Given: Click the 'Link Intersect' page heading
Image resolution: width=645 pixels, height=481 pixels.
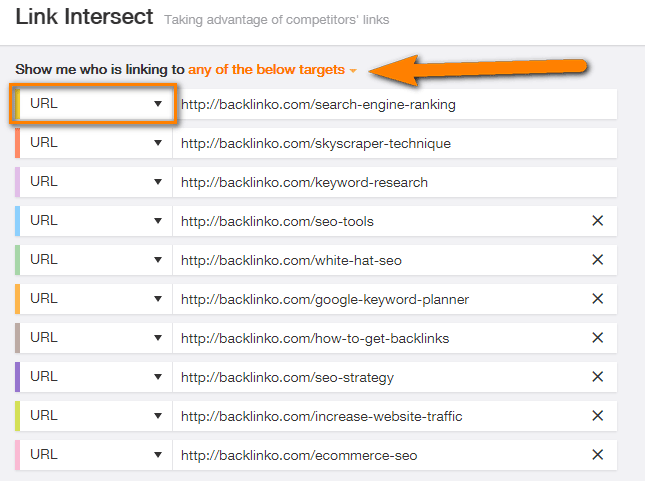Looking at the screenshot, I should tap(84, 17).
